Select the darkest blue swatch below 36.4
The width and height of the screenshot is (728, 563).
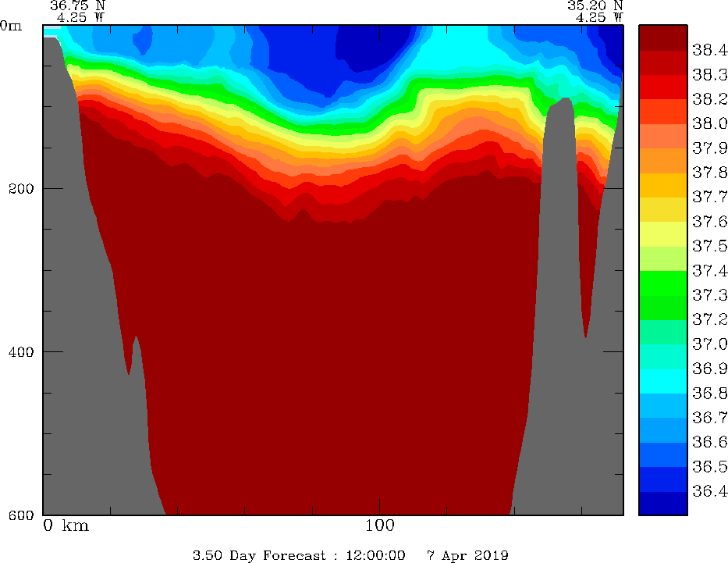[662, 503]
